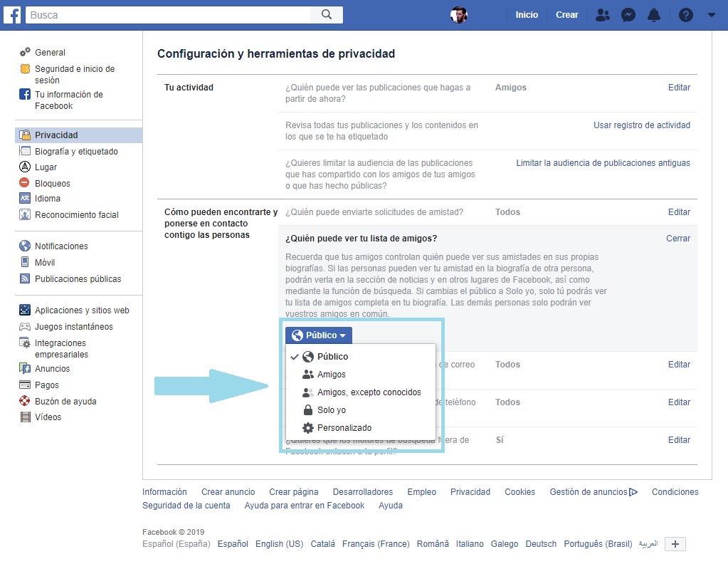Click Cerrar on friends list section
This screenshot has width=728, height=569.
tap(678, 239)
